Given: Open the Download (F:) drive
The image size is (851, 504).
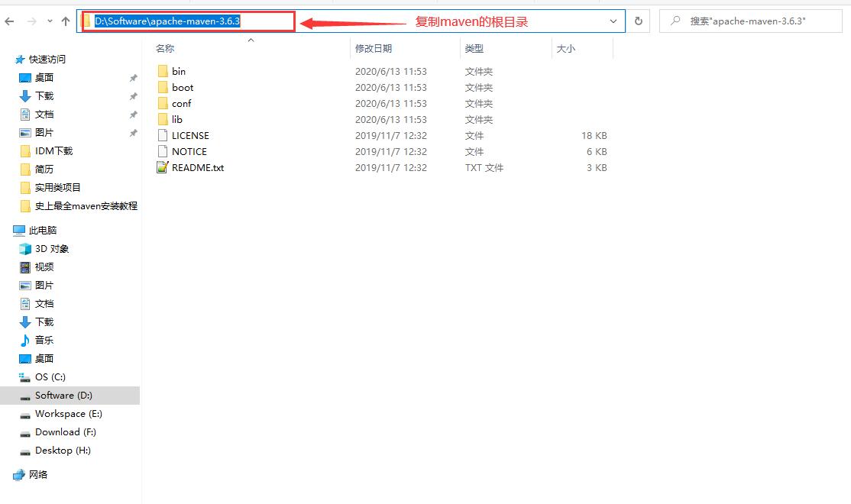Looking at the screenshot, I should point(66,432).
